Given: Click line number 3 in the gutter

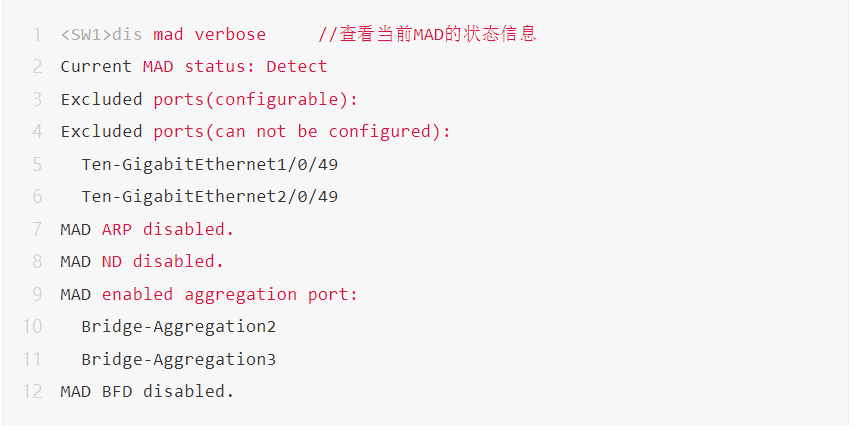Looking at the screenshot, I should coord(36,99).
